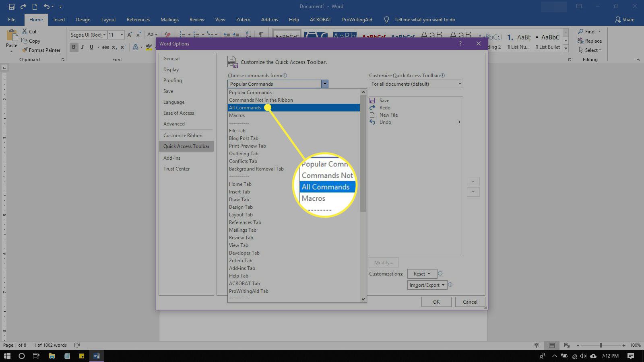Screen dimensions: 644x362
Task: Click the Find icon in Editing group
Action: click(x=581, y=31)
